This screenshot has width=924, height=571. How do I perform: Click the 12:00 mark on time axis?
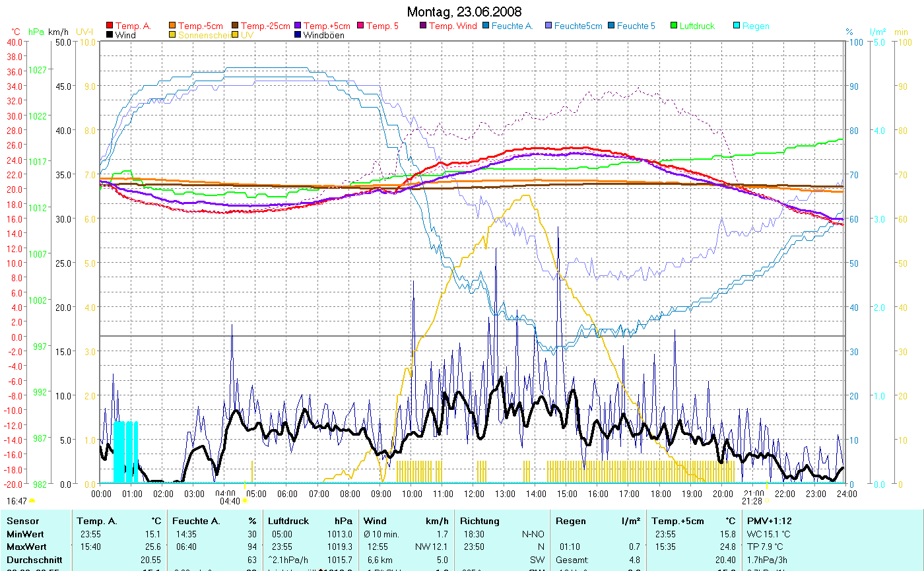pos(473,493)
